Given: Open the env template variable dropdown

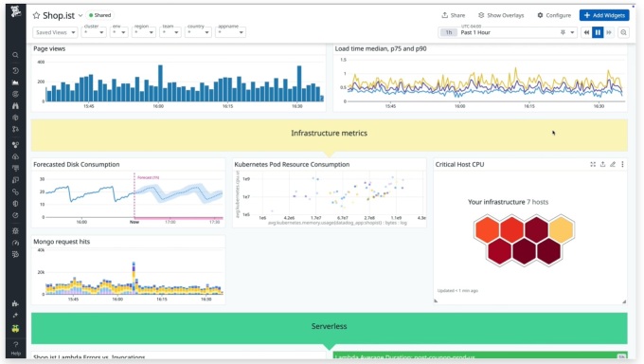Looking at the screenshot, I should click(x=118, y=32).
